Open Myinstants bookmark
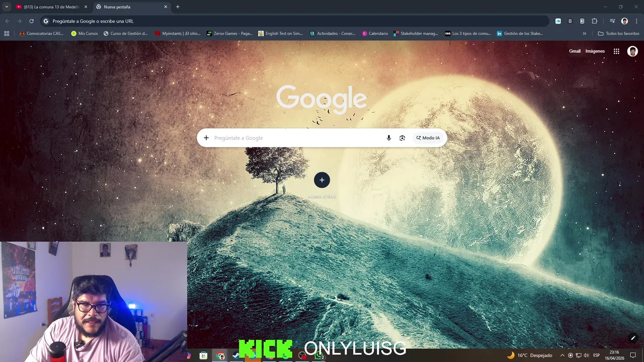 coord(178,34)
